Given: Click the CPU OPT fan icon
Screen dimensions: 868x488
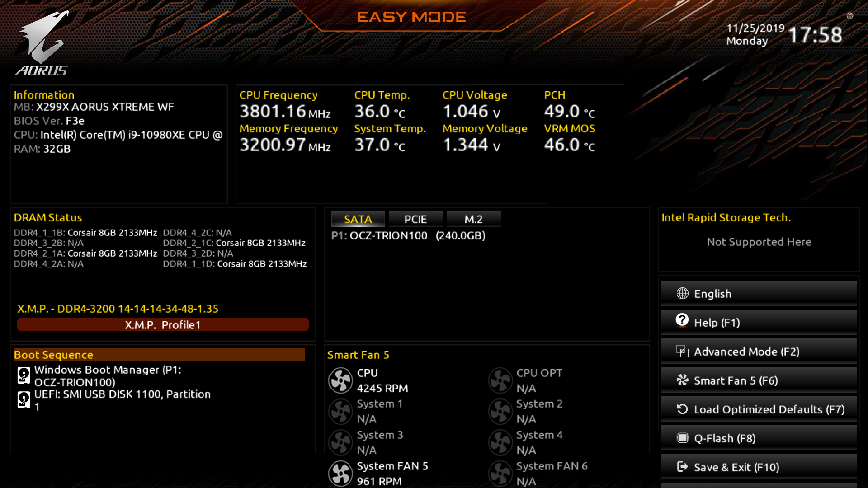Looking at the screenshot, I should (500, 380).
